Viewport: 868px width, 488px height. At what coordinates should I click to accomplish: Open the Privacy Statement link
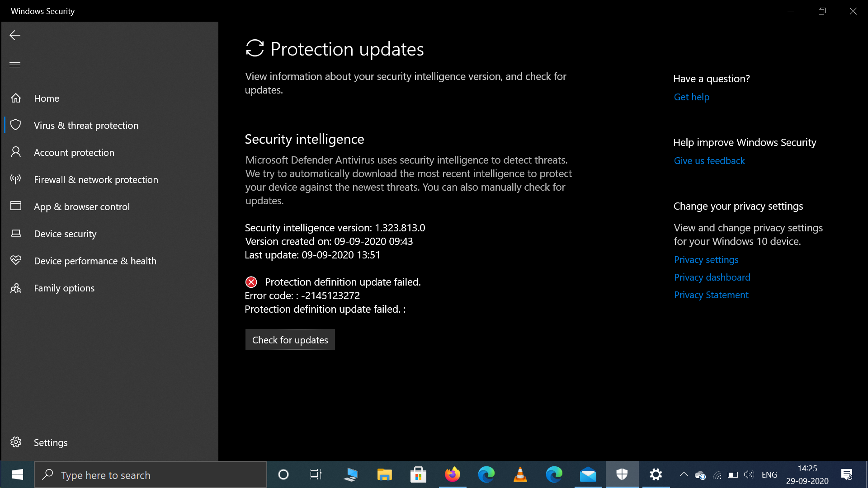[x=711, y=295]
